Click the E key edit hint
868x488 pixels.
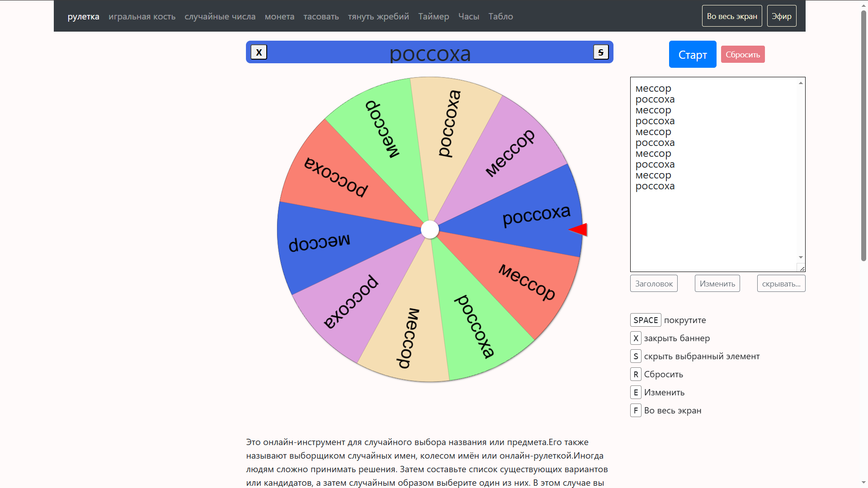coord(636,392)
